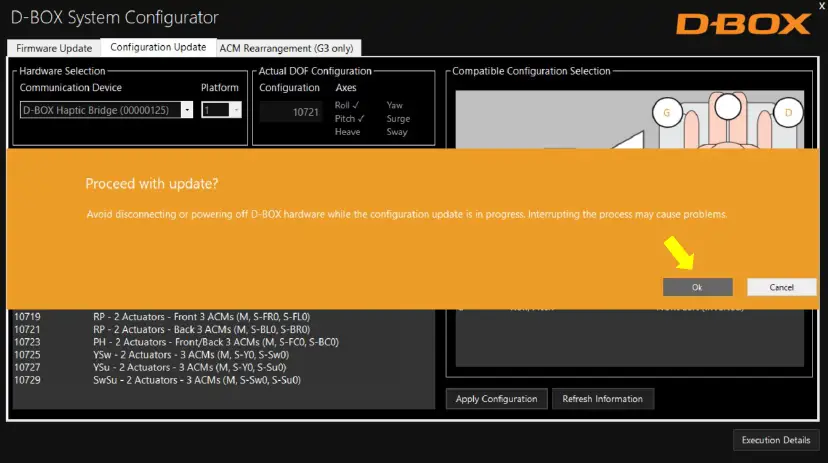Click 'Proceed with update?' heading
The width and height of the screenshot is (828, 463).
tap(152, 184)
